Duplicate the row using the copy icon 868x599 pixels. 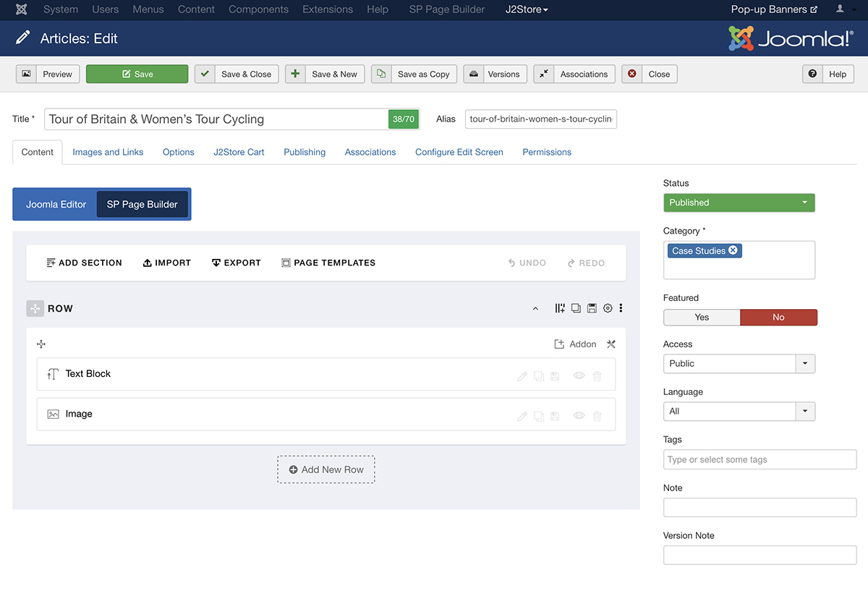click(x=576, y=308)
